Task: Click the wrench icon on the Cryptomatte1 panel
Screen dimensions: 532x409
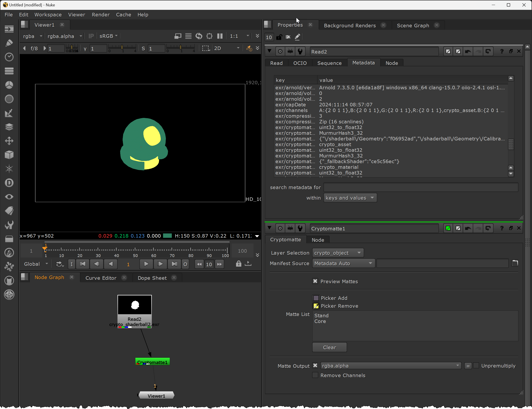Action: point(300,228)
